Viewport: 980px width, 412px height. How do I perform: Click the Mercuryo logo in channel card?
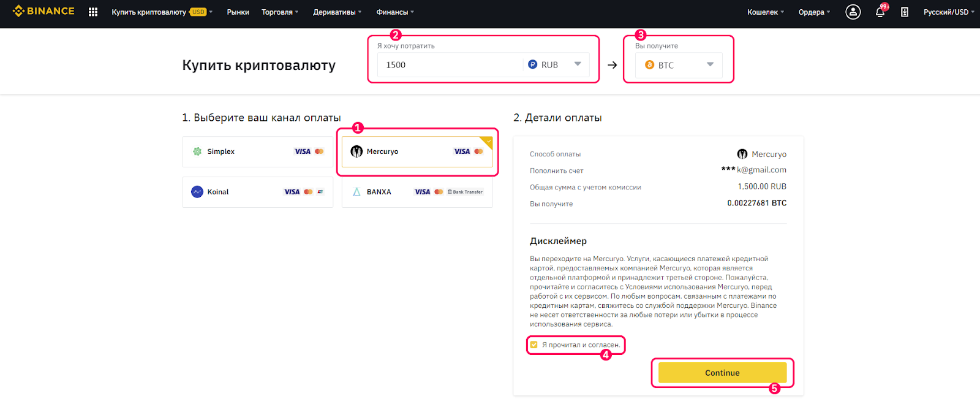pyautogui.click(x=356, y=151)
